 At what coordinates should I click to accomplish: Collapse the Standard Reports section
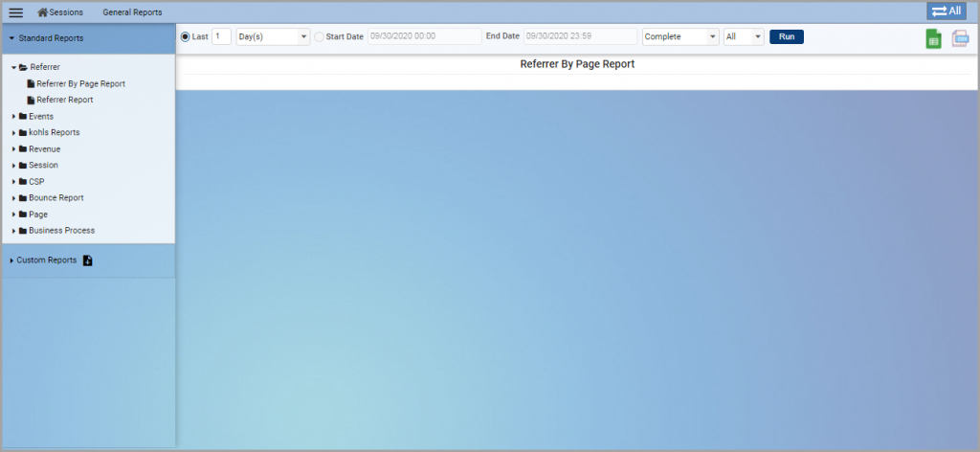coord(89,38)
